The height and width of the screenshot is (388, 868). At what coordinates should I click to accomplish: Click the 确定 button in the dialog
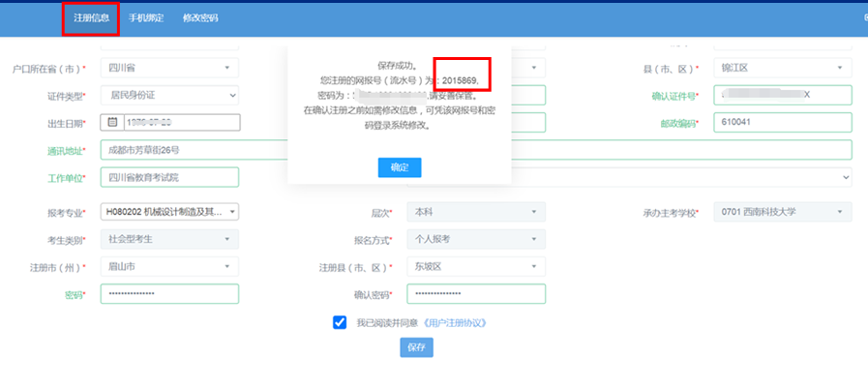pyautogui.click(x=400, y=167)
